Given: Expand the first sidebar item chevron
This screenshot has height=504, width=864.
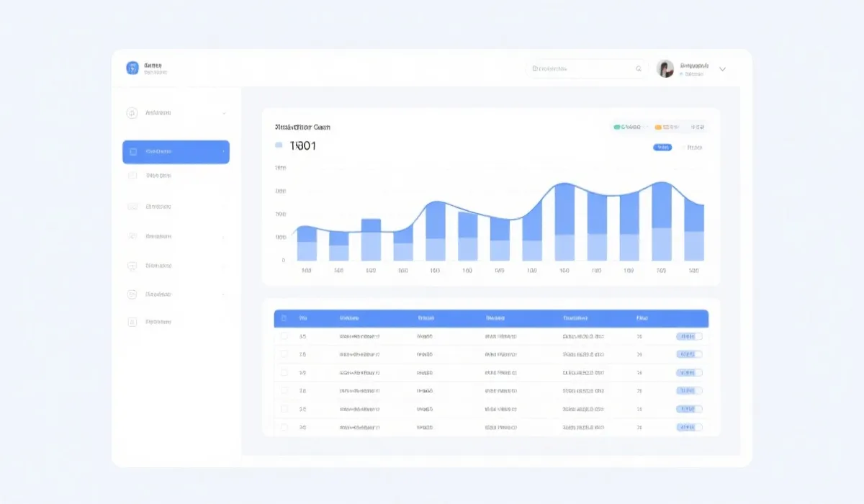Looking at the screenshot, I should pyautogui.click(x=224, y=113).
